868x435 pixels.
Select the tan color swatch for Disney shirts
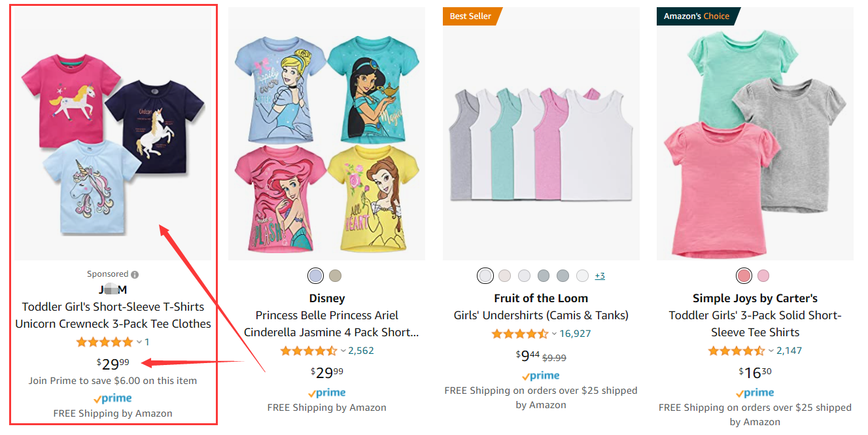(x=335, y=275)
